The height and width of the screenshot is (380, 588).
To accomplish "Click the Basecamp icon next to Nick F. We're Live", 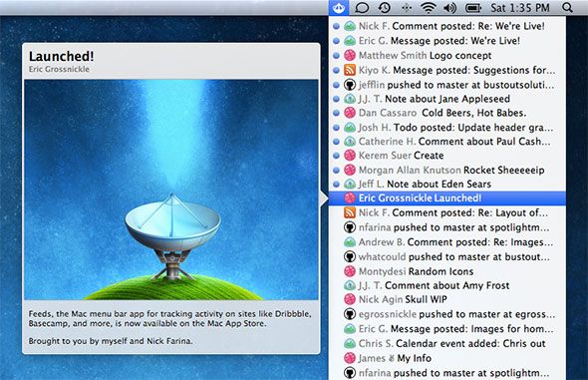I will click(350, 26).
